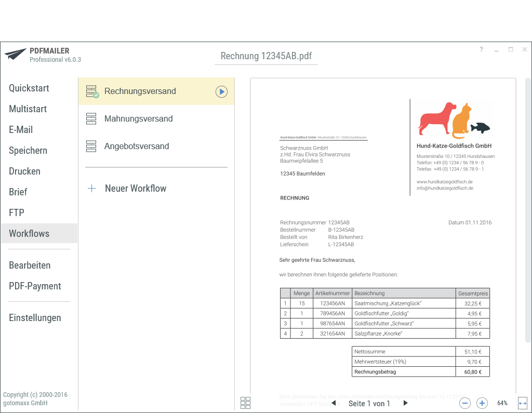
Task: Select PDF-Payment in the sidebar
Action: pyautogui.click(x=35, y=286)
